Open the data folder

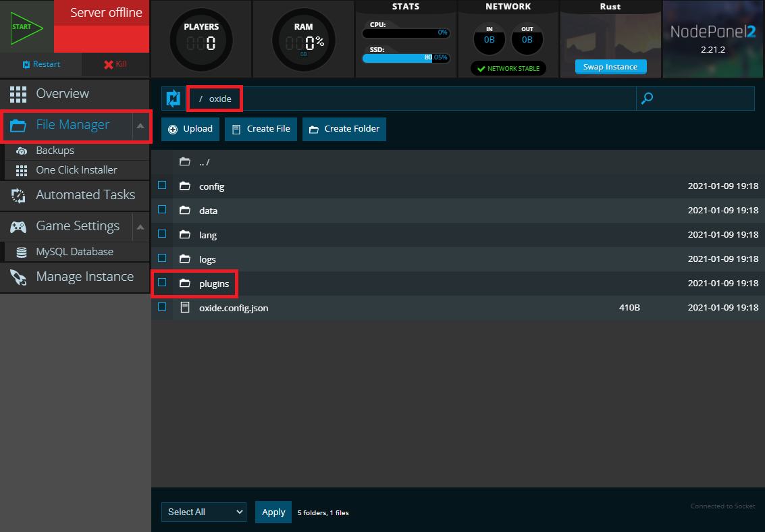pos(209,211)
